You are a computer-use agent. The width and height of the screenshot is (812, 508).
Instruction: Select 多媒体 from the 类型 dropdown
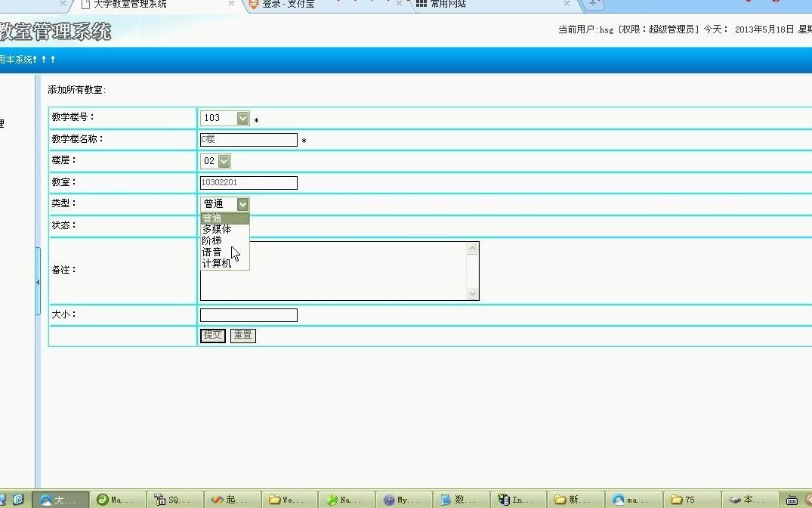click(x=217, y=228)
